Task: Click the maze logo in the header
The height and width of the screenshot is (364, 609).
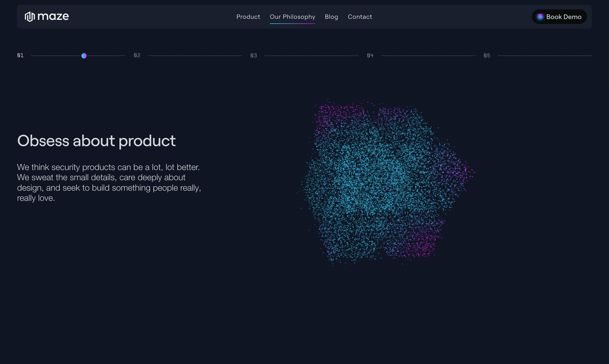Action: [47, 17]
